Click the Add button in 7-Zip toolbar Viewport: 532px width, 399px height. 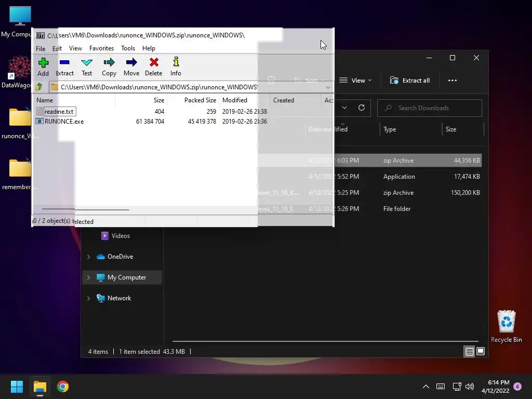tap(43, 67)
